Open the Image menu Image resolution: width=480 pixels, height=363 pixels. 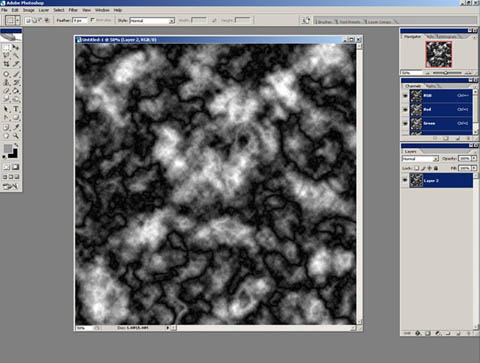click(x=29, y=10)
